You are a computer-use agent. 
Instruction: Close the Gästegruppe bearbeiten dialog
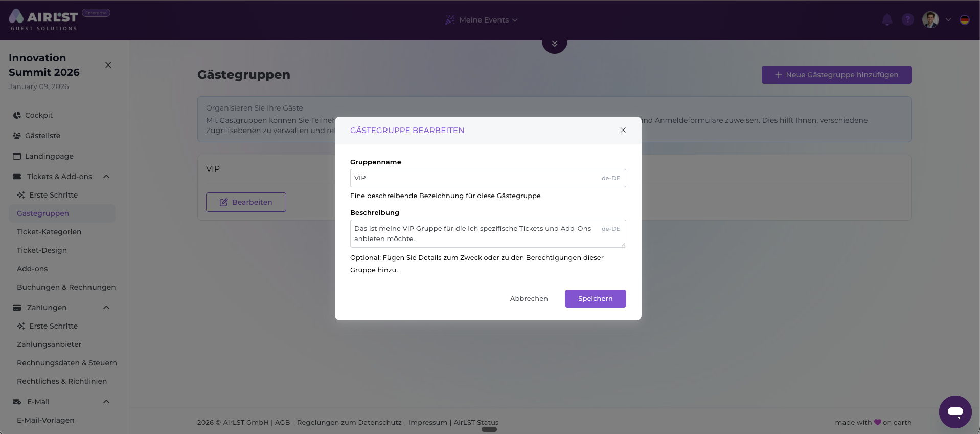623,130
